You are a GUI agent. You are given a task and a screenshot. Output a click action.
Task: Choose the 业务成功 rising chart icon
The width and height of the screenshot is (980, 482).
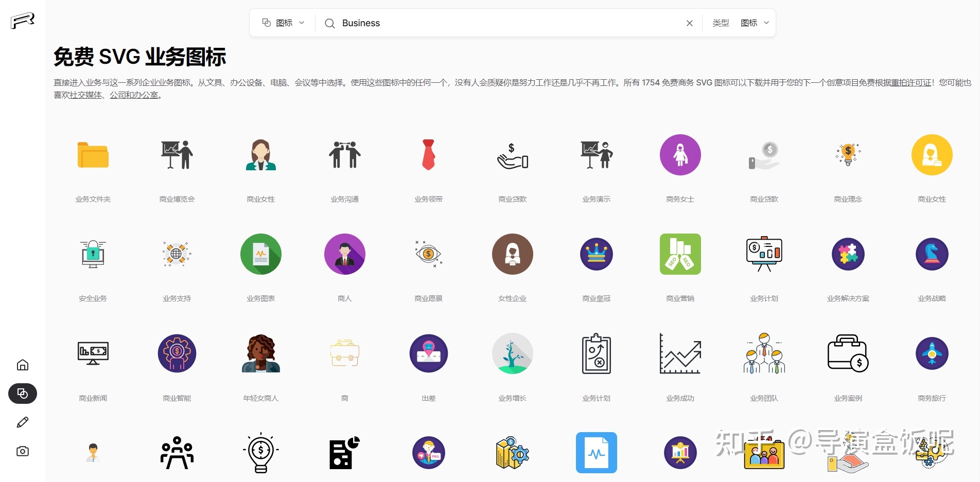680,353
